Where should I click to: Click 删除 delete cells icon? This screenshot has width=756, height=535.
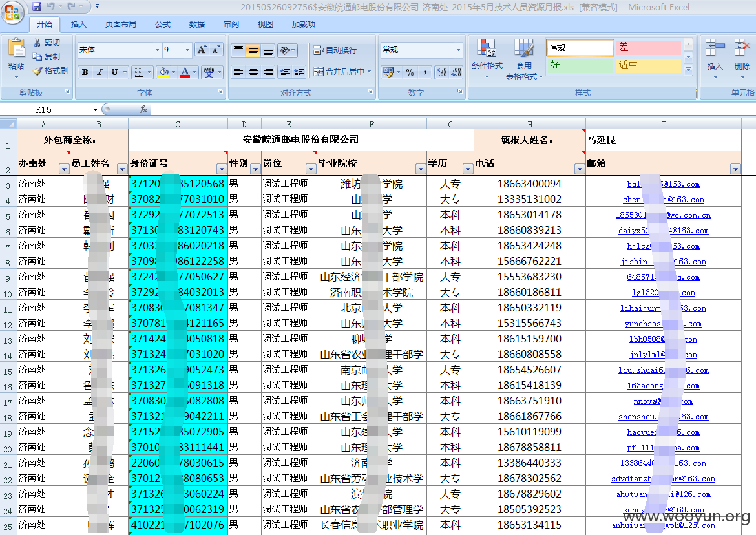click(742, 59)
